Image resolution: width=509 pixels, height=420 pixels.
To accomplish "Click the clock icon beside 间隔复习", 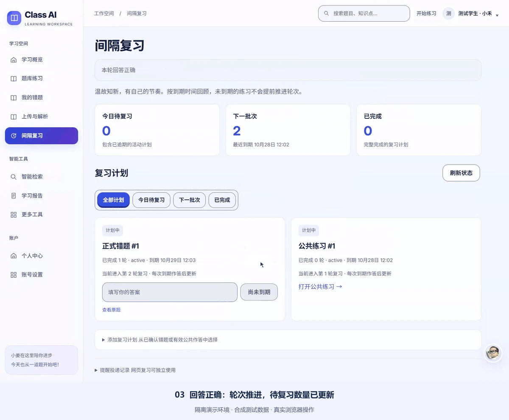I will [x=14, y=136].
